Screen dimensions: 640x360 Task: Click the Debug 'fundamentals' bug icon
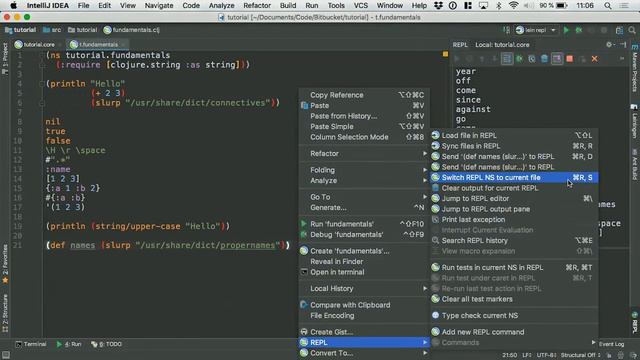click(x=304, y=235)
